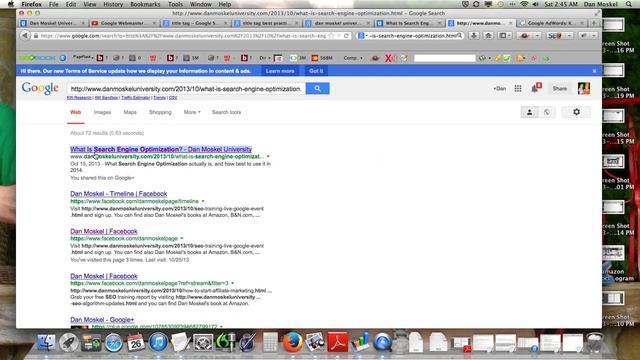Click the browser back arrow button
640x360 pixels.
tap(24, 36)
